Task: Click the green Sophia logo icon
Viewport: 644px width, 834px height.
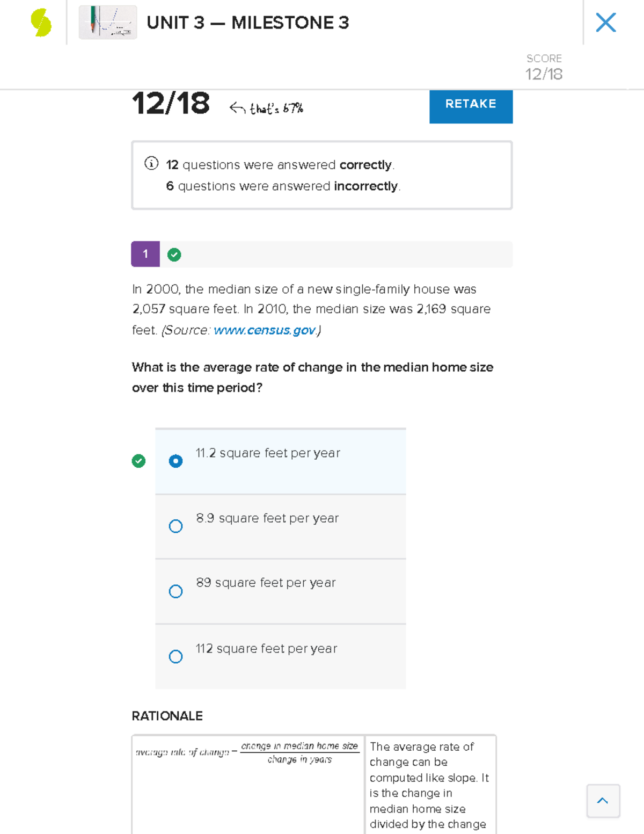Action: 41,23
